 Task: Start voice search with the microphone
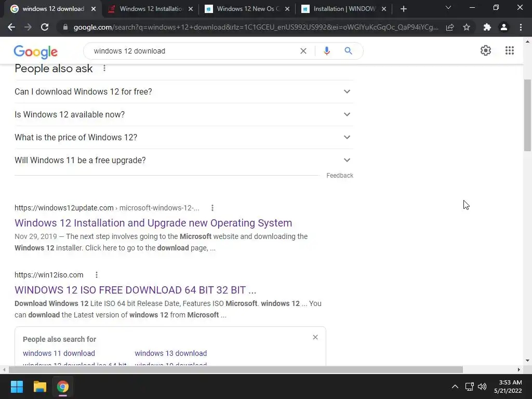coord(326,51)
